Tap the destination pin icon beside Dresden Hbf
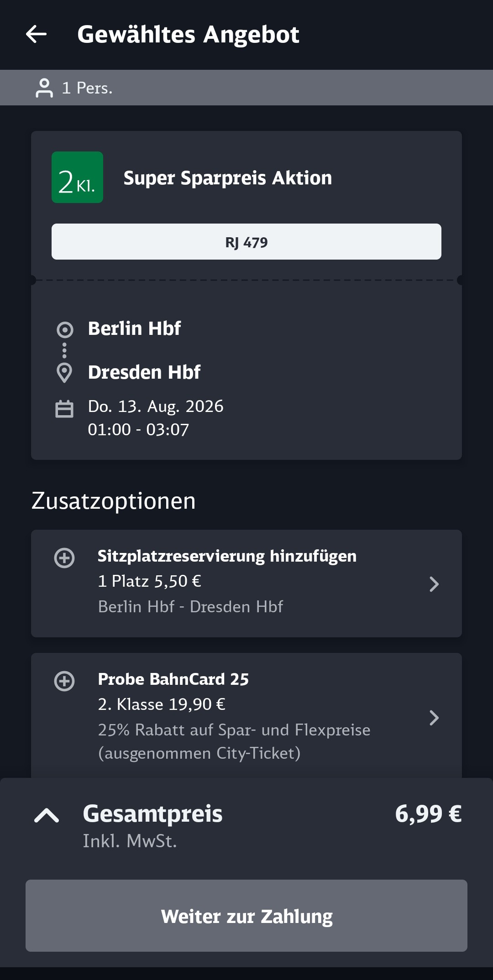 click(64, 373)
